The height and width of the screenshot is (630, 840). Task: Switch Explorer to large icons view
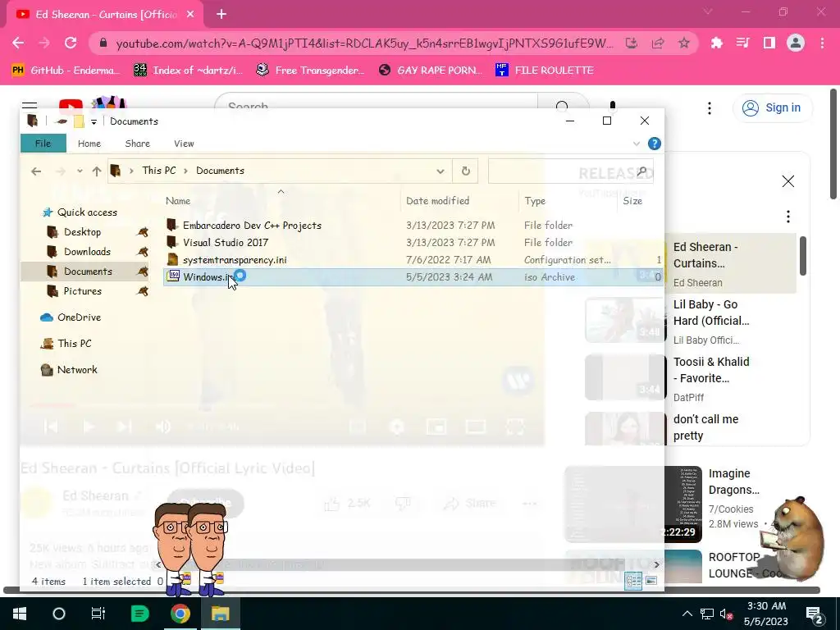(651, 581)
